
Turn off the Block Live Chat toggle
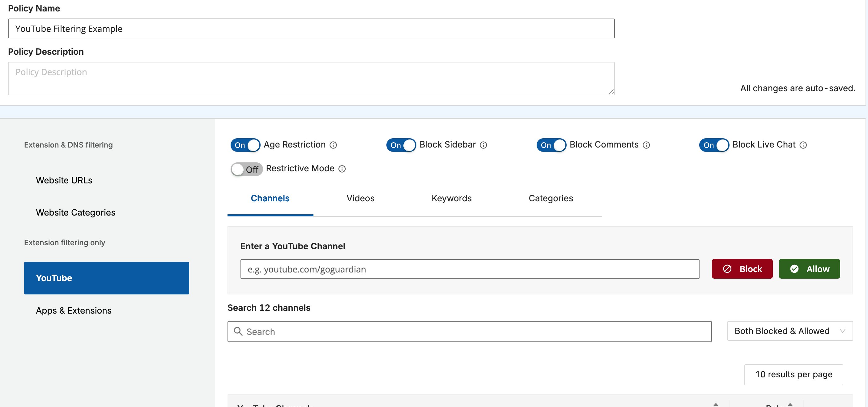pyautogui.click(x=714, y=145)
